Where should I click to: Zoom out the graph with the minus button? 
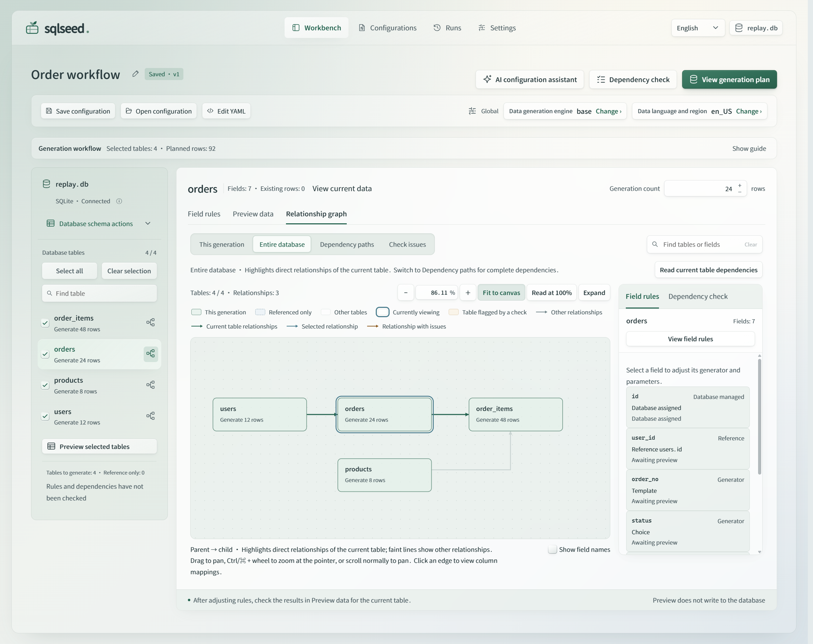click(406, 293)
